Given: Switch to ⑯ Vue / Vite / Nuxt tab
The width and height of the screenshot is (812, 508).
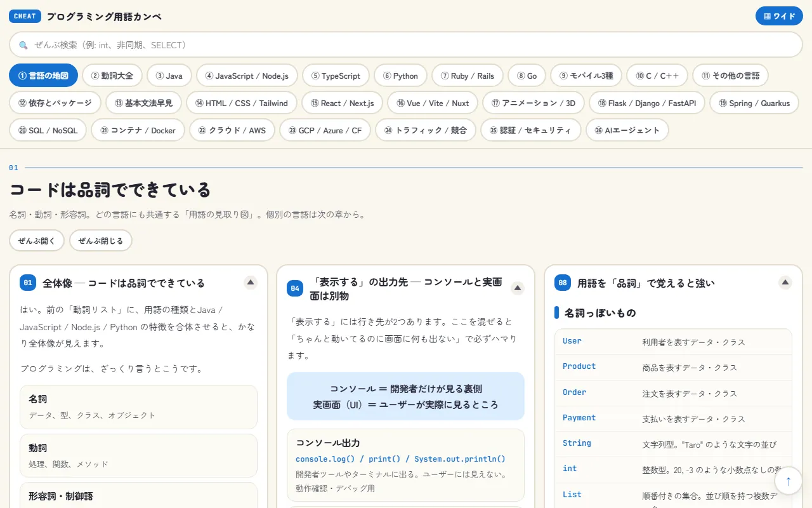Looking at the screenshot, I should (x=433, y=103).
